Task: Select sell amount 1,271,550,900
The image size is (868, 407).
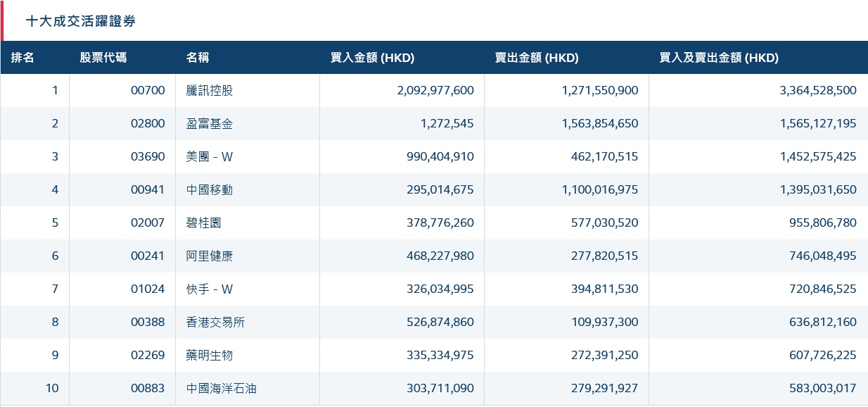Action: click(x=600, y=90)
